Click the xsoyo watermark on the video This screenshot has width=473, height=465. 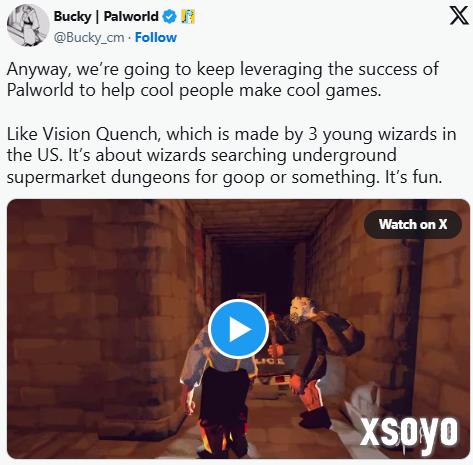[x=409, y=433]
